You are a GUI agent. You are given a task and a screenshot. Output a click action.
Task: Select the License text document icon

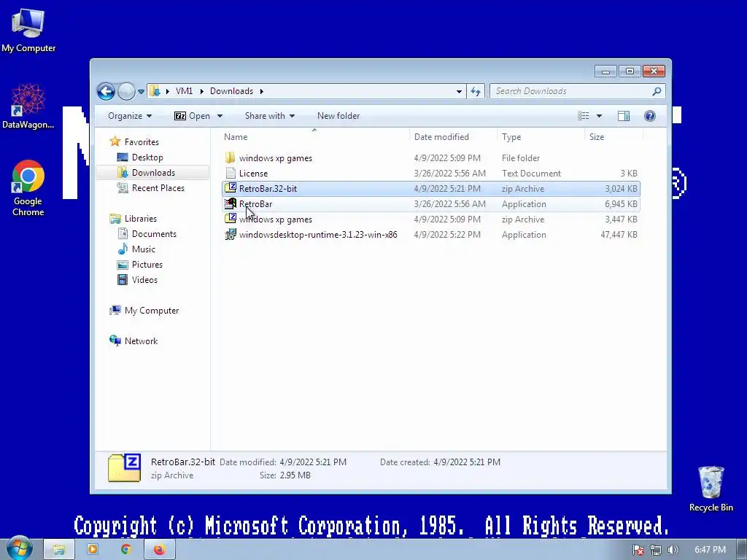click(x=231, y=173)
